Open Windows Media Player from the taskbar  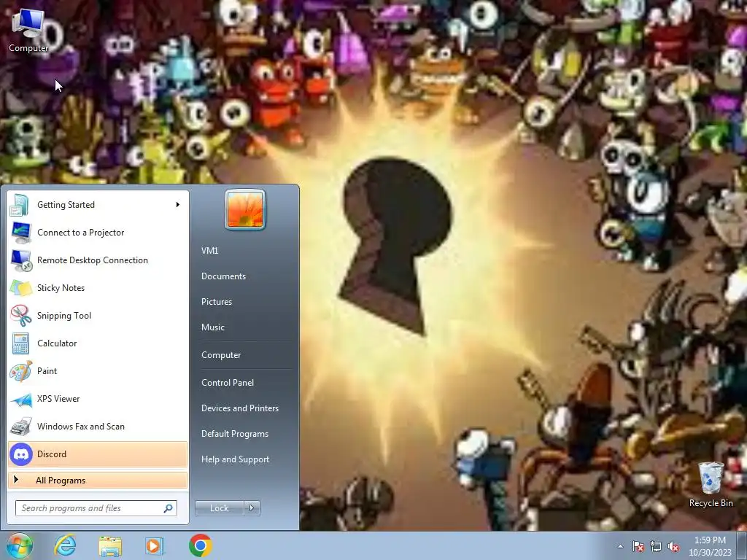(155, 546)
